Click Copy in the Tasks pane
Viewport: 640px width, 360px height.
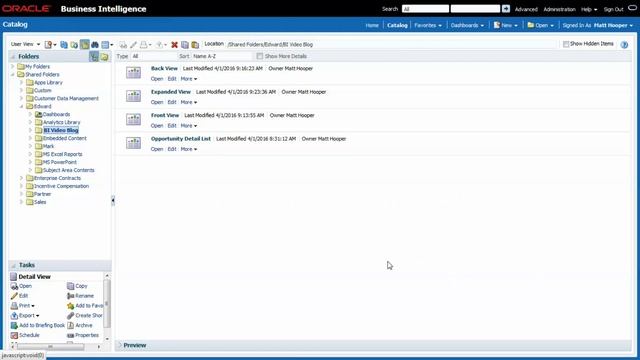point(77,286)
